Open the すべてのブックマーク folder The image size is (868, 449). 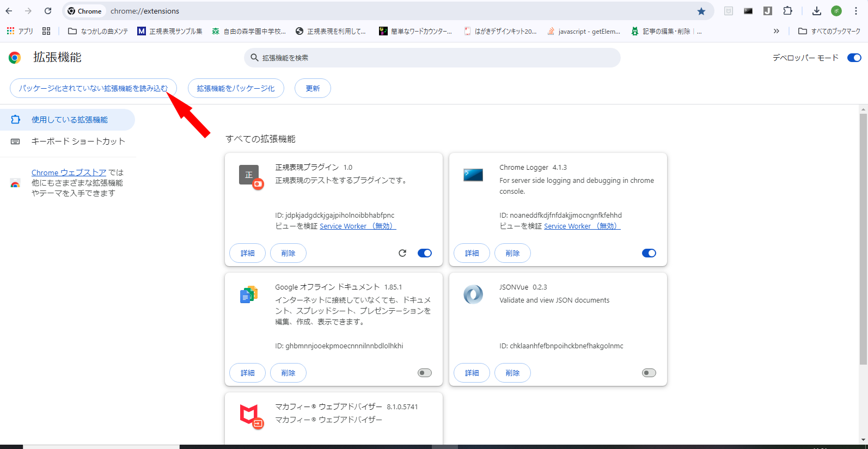pyautogui.click(x=829, y=31)
